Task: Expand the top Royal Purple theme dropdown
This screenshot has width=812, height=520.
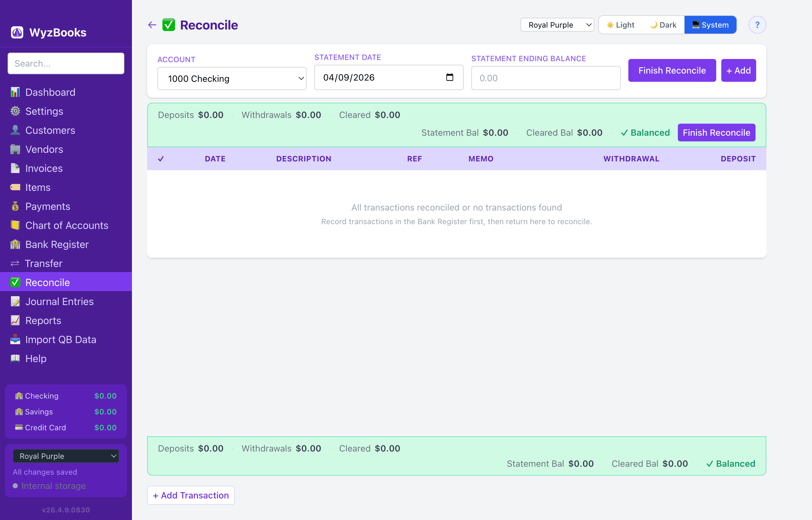Action: (557, 25)
